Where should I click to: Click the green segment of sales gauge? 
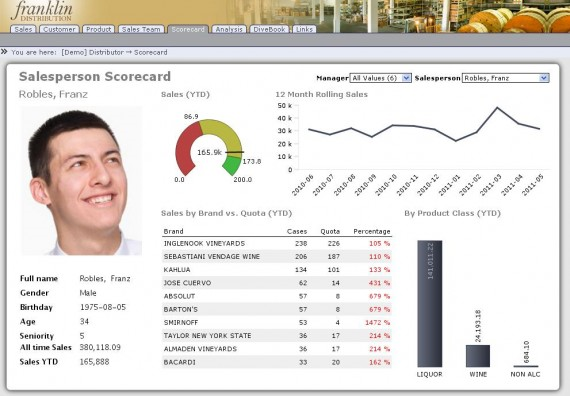tap(232, 164)
